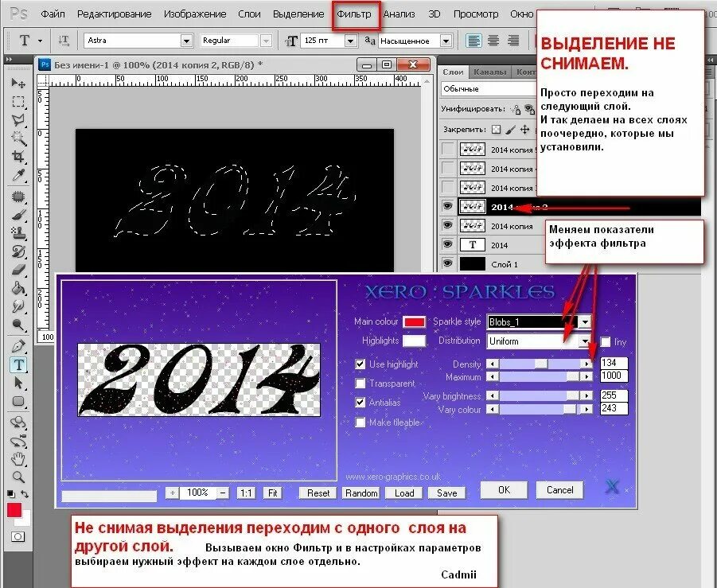The height and width of the screenshot is (588, 717).
Task: Select the History Brush tool
Action: click(x=18, y=252)
